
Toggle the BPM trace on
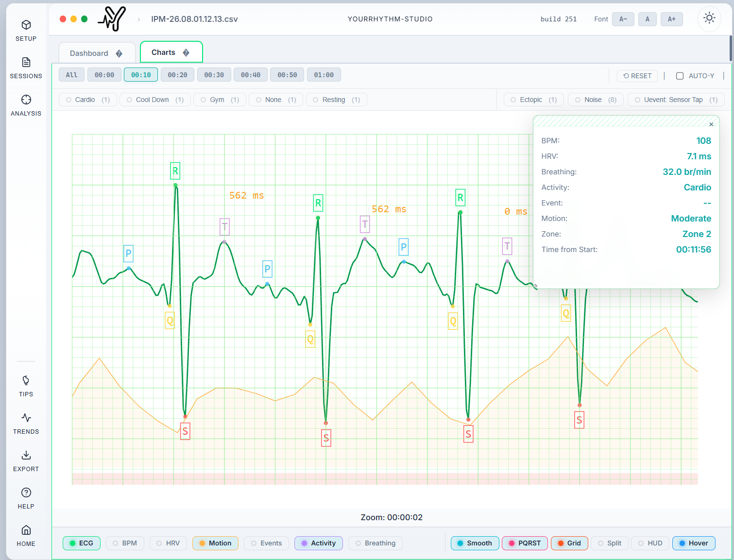tap(125, 543)
